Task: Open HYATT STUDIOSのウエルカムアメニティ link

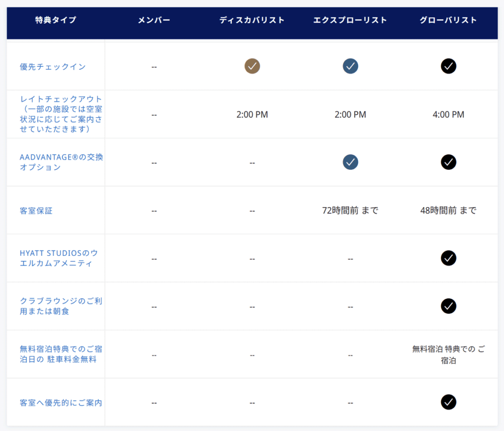Action: [59, 258]
